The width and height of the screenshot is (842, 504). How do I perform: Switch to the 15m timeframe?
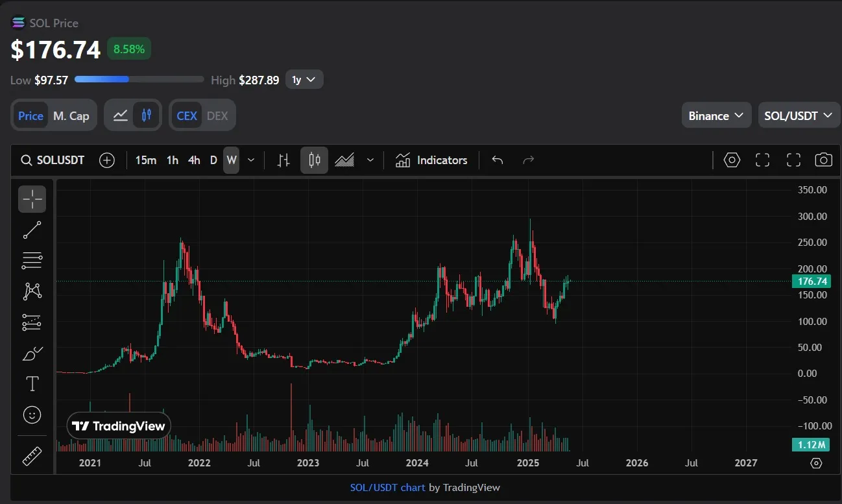(x=145, y=160)
